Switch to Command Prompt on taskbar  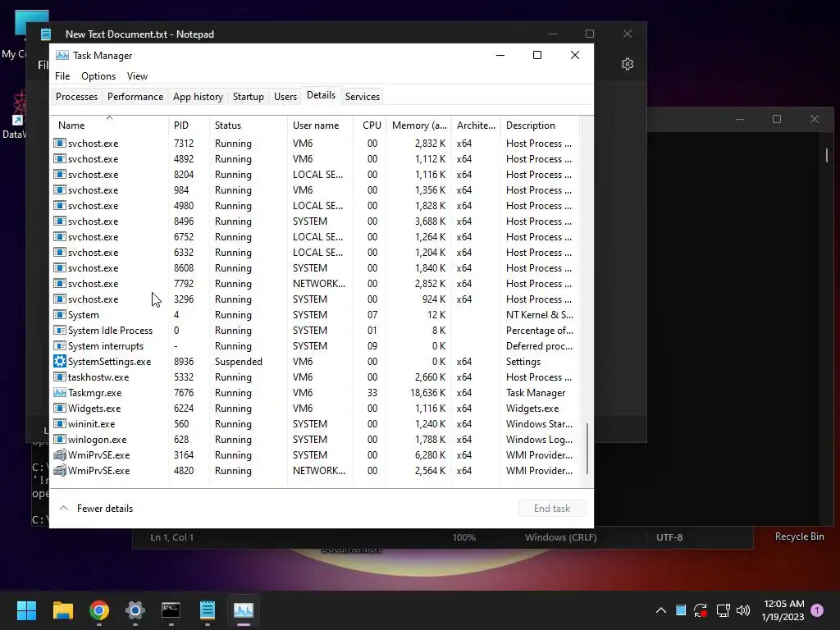[171, 610]
